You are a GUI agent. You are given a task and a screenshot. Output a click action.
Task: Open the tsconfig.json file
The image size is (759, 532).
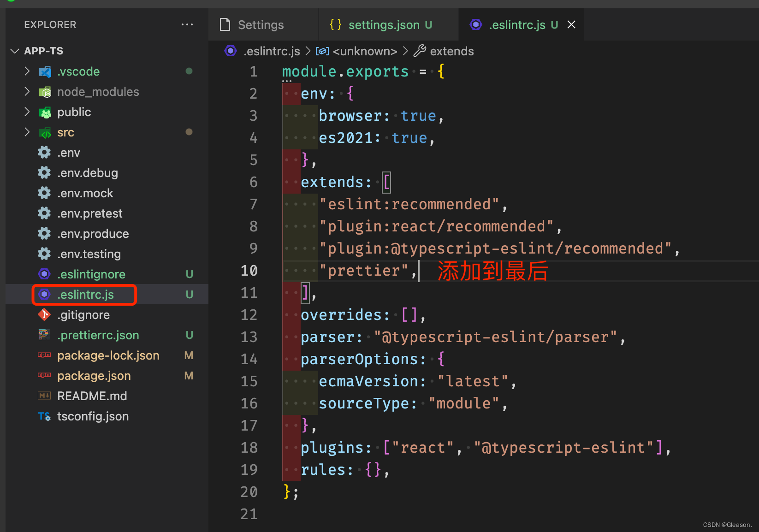(x=107, y=416)
